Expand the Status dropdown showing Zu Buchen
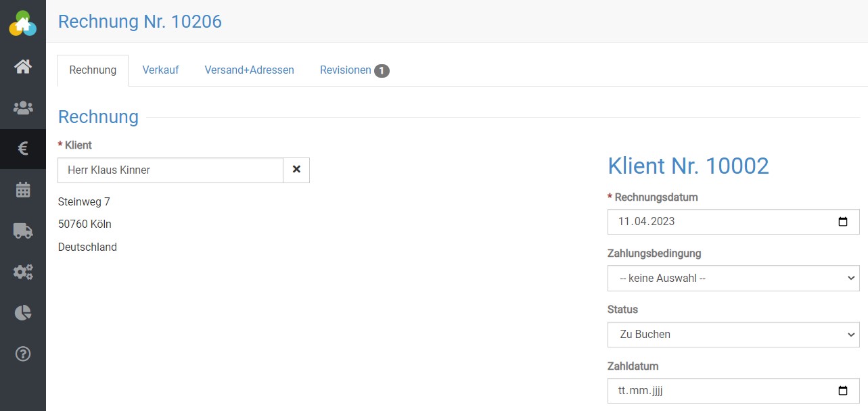 [733, 335]
